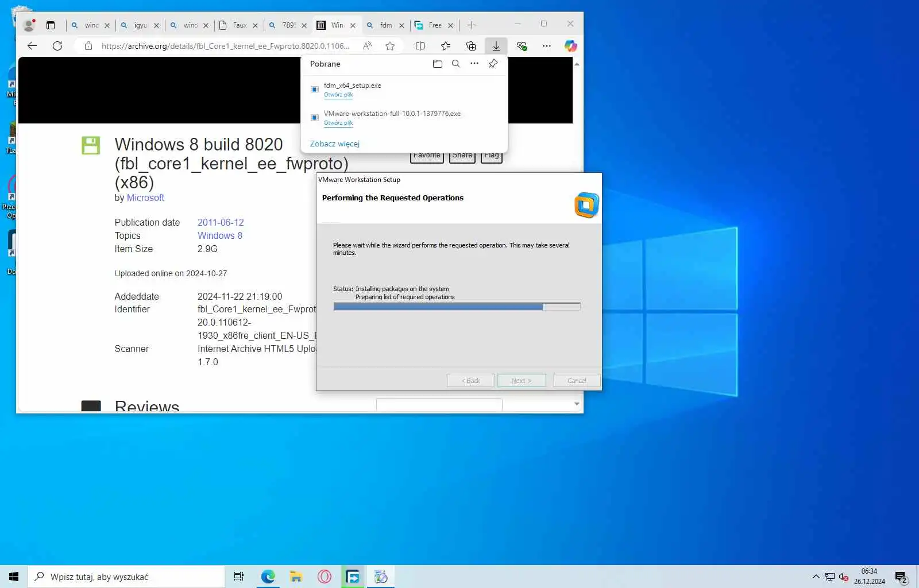This screenshot has height=588, width=919.
Task: Follow the 2011-06-12 publication date link
Action: click(221, 222)
